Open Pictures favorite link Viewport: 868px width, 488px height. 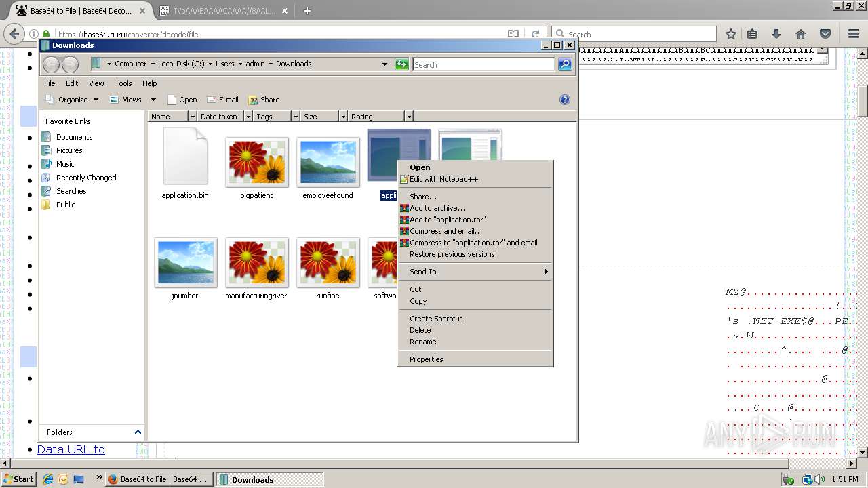coord(69,150)
